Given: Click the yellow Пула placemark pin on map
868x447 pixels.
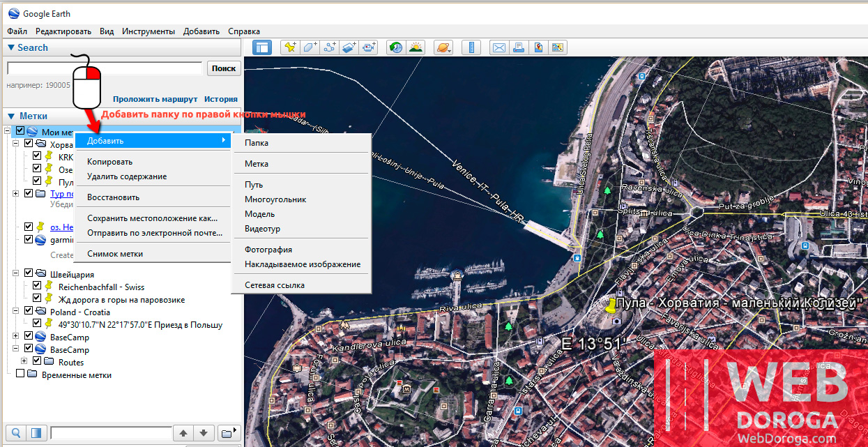Looking at the screenshot, I should 611,307.
